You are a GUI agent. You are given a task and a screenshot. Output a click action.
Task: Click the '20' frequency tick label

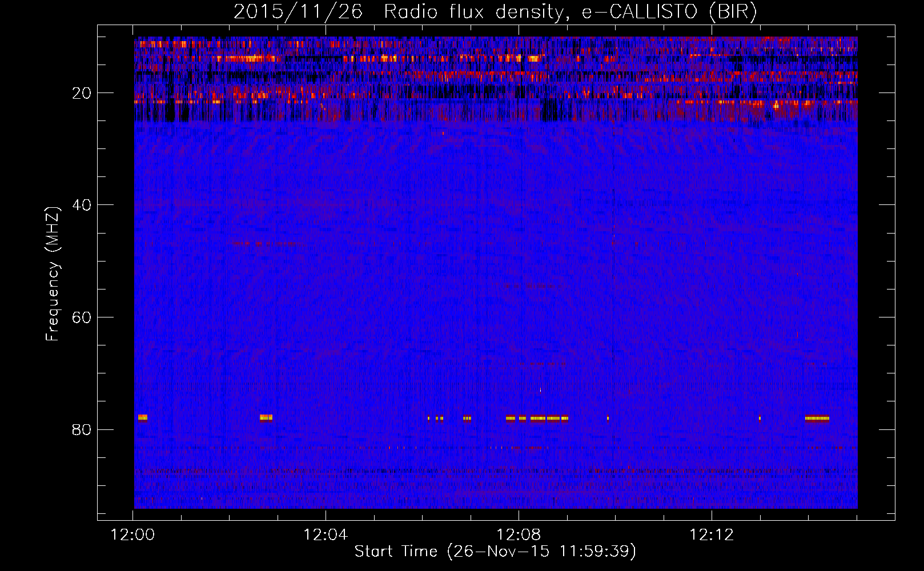coord(82,93)
